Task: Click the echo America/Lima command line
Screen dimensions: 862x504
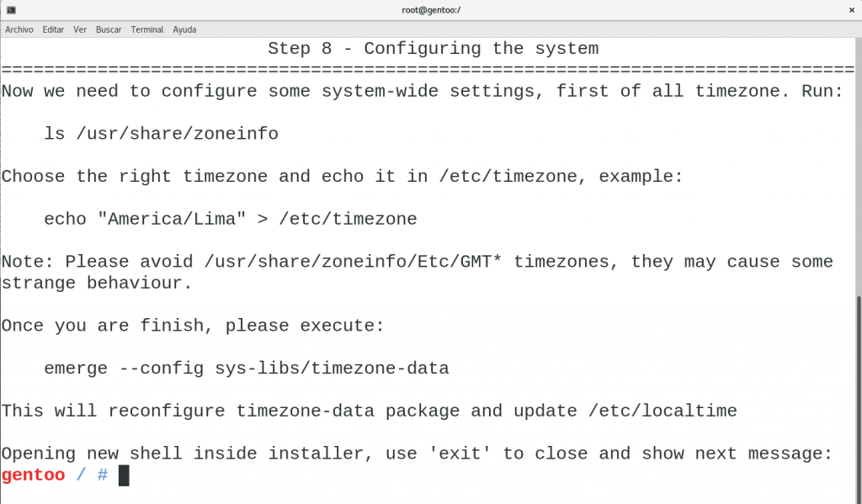Action: [229, 219]
